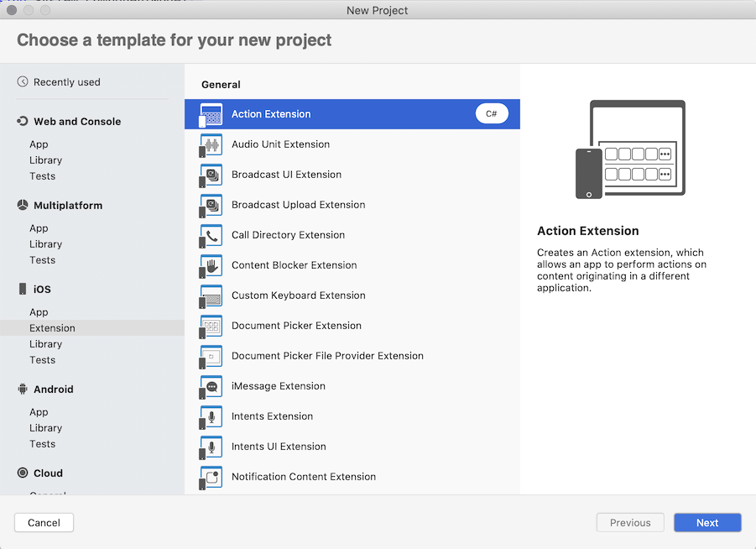This screenshot has height=549, width=756.
Task: Choose the Call Directory Extension label
Action: 289,235
